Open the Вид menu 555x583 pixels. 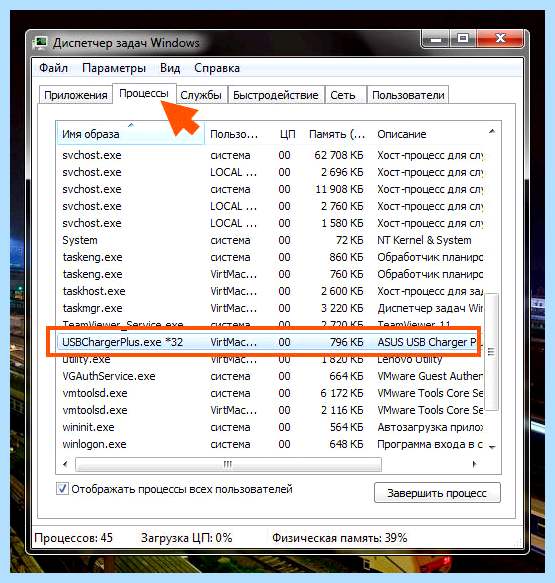tap(170, 68)
